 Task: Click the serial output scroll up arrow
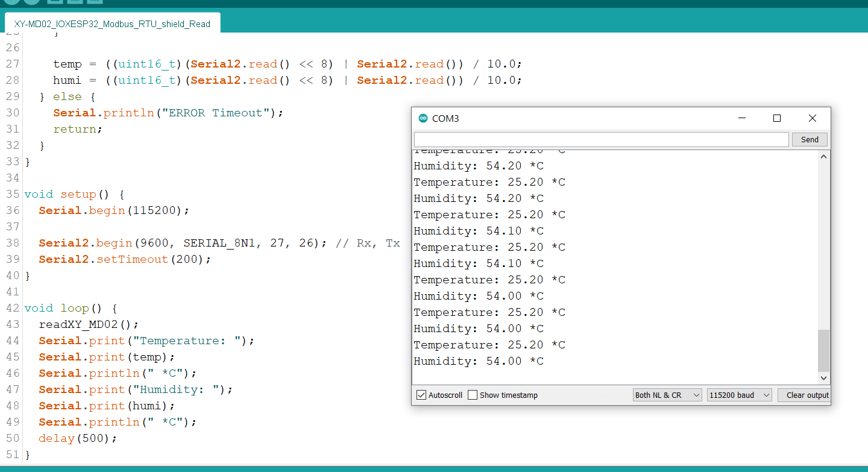(x=824, y=157)
